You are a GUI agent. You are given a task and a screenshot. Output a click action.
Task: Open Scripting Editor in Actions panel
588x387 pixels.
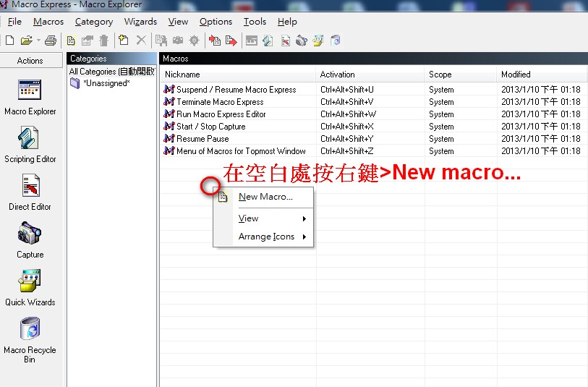click(x=30, y=145)
